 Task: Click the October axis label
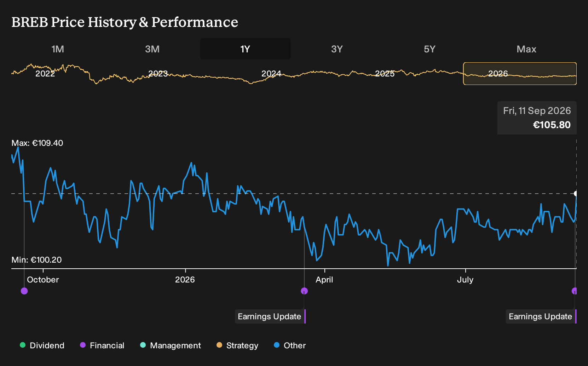pyautogui.click(x=43, y=280)
